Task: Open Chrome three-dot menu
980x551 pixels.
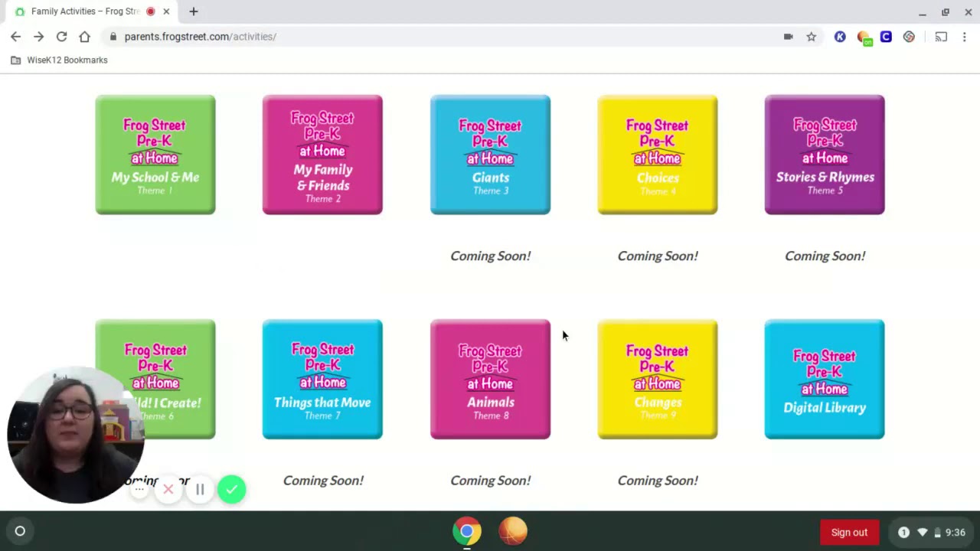Action: pos(965,37)
